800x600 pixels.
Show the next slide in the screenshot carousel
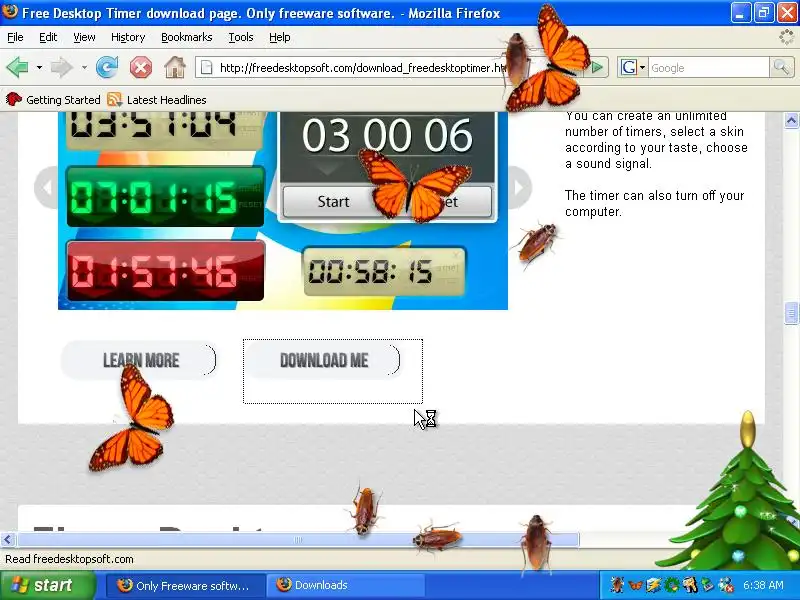pos(519,188)
